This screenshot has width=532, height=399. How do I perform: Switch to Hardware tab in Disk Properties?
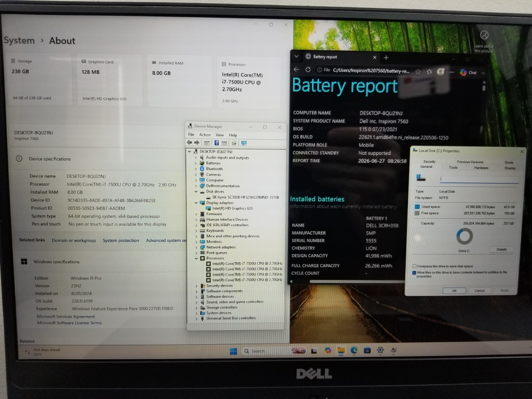(481, 168)
